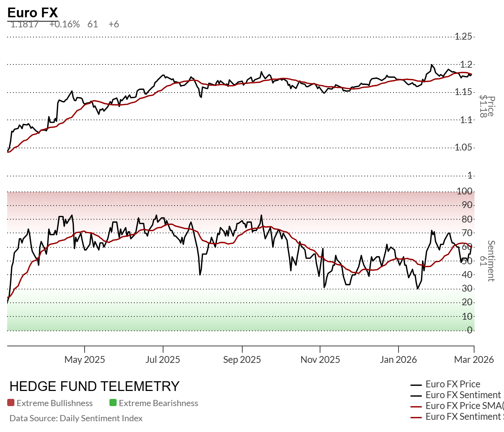504x432 pixels.
Task: Select the Sep 2025 axis tick label
Action: tap(242, 359)
